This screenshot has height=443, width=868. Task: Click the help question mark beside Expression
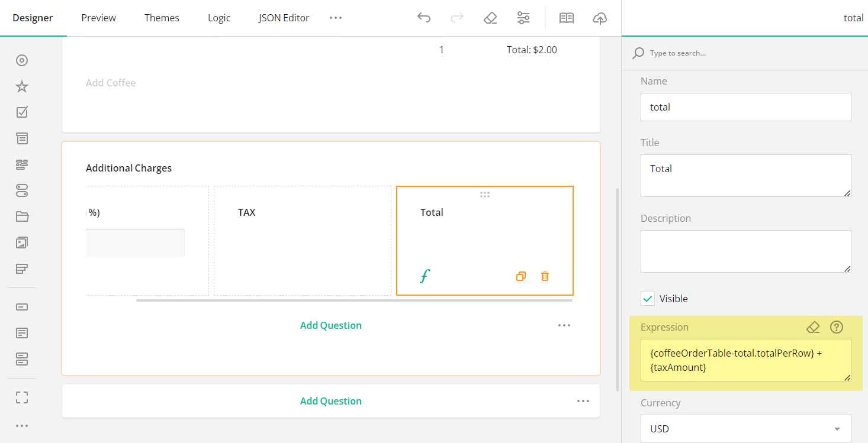tap(836, 326)
